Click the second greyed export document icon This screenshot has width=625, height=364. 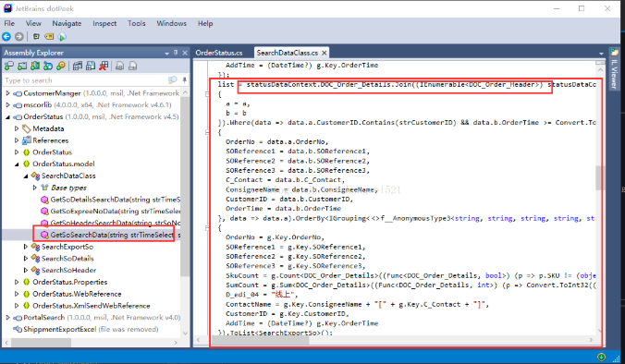pos(133,66)
